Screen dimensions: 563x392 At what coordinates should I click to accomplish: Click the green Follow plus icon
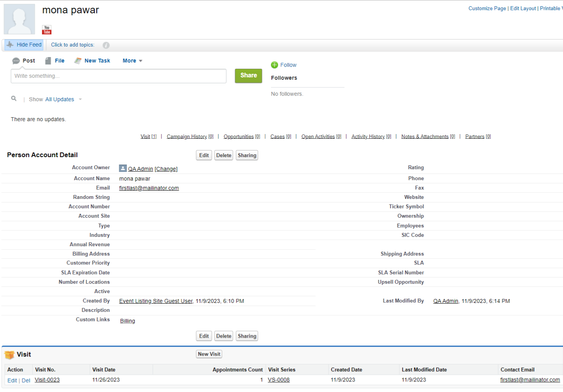pyautogui.click(x=274, y=65)
